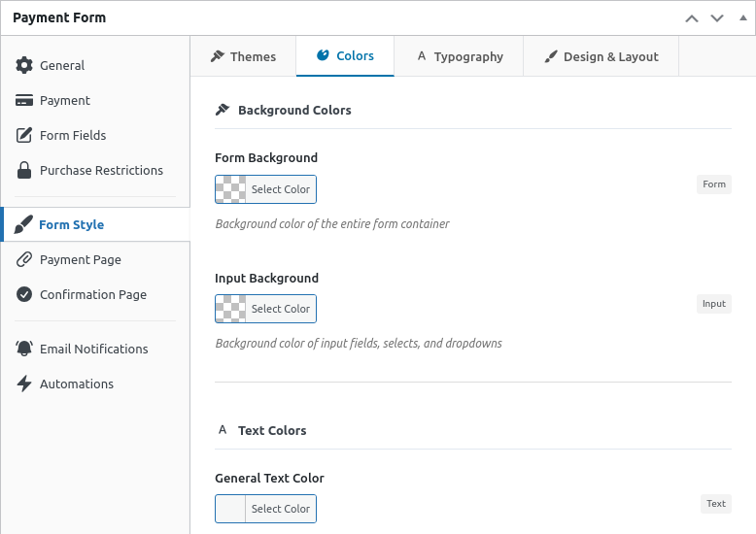Select the Colors tab
This screenshot has height=534, width=756.
coord(345,56)
